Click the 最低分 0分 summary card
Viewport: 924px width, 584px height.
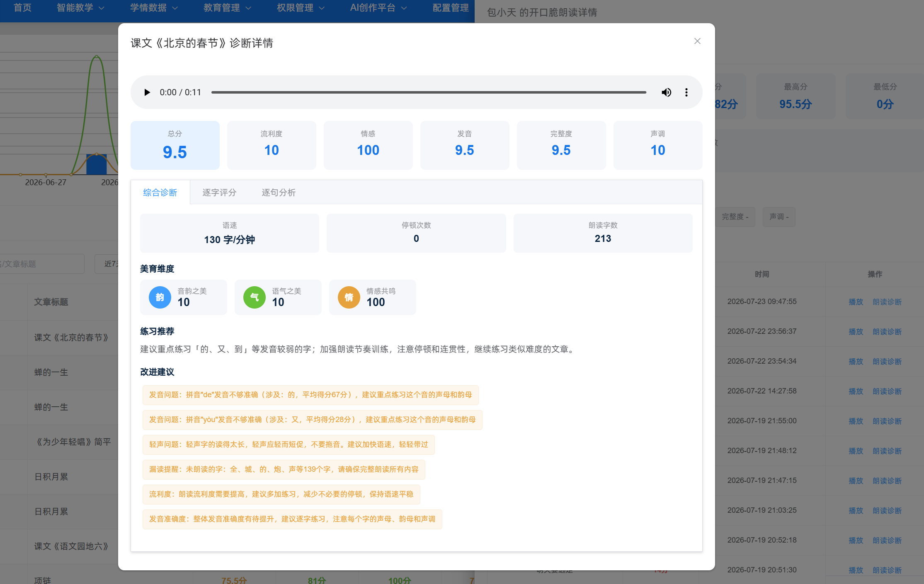click(885, 96)
